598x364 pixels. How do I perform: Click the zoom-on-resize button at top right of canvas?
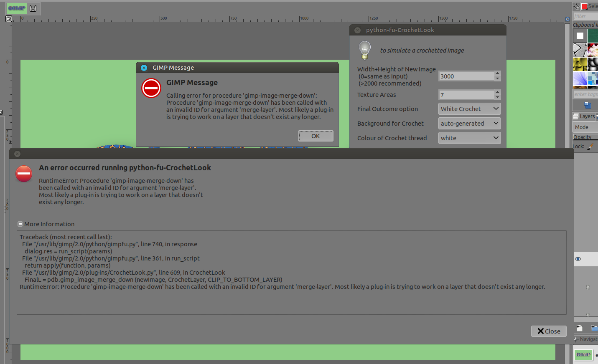pos(567,19)
